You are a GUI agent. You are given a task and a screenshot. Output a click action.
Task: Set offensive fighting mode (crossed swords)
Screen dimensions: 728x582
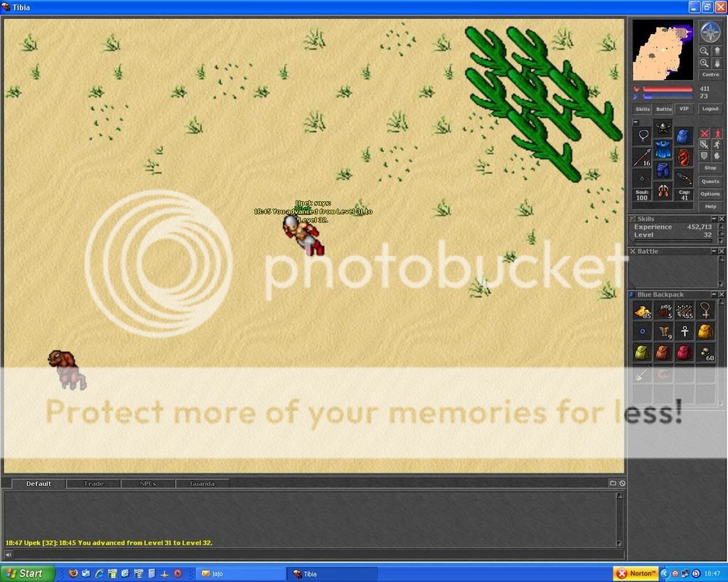point(705,134)
